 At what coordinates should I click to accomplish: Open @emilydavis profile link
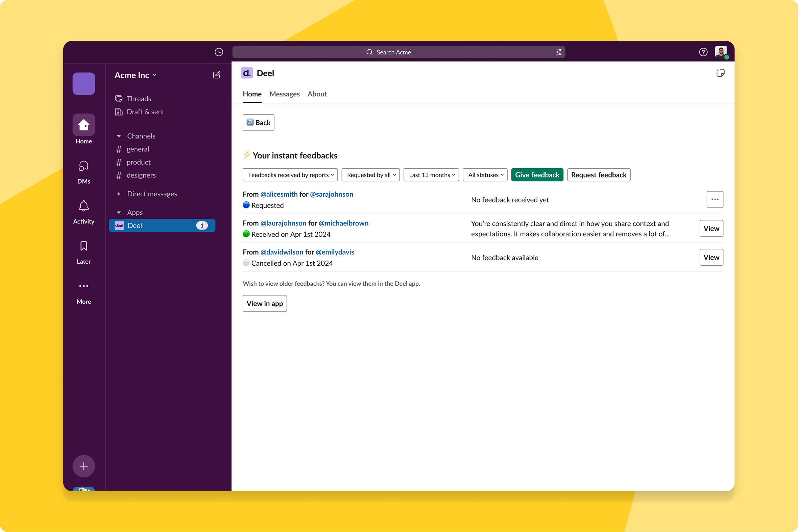pos(335,252)
